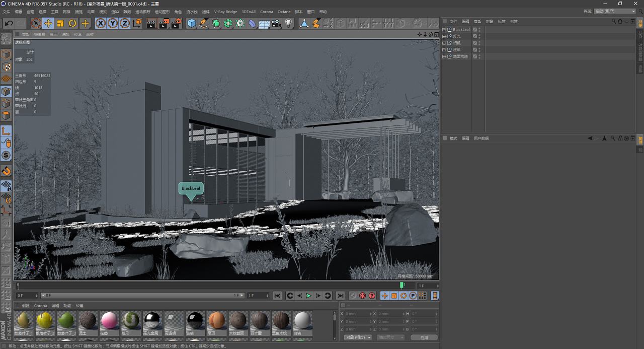Open the Octane menu
Image resolution: width=644 pixels, height=349 pixels.
coord(284,12)
